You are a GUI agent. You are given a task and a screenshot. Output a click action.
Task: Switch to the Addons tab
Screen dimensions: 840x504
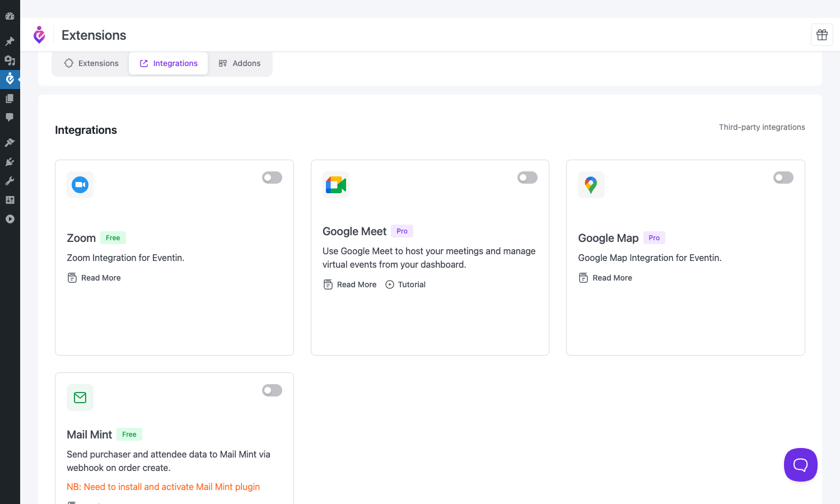point(240,63)
